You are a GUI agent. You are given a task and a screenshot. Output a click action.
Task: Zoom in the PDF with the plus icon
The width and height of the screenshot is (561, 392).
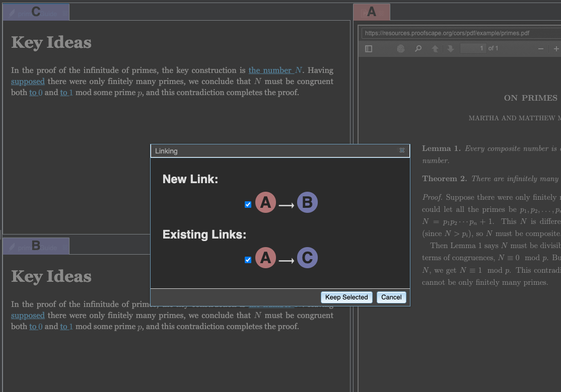[556, 49]
